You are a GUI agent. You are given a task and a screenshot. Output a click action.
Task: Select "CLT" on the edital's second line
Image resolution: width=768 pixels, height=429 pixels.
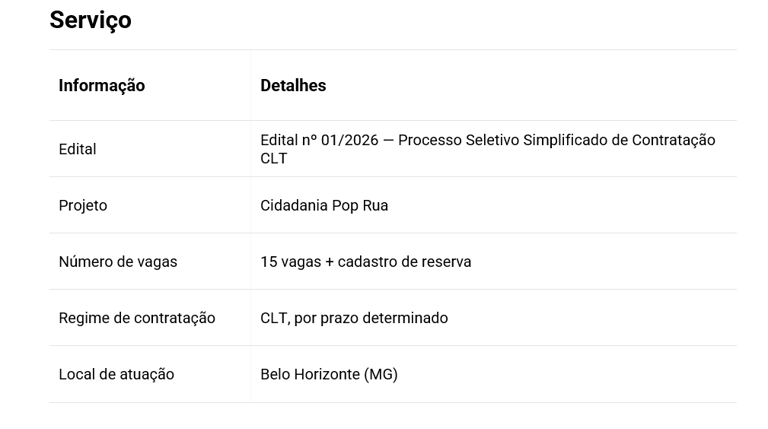tap(273, 159)
